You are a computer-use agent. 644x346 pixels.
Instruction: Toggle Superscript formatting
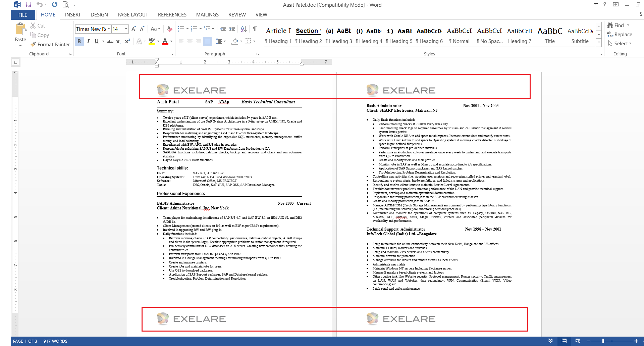127,41
